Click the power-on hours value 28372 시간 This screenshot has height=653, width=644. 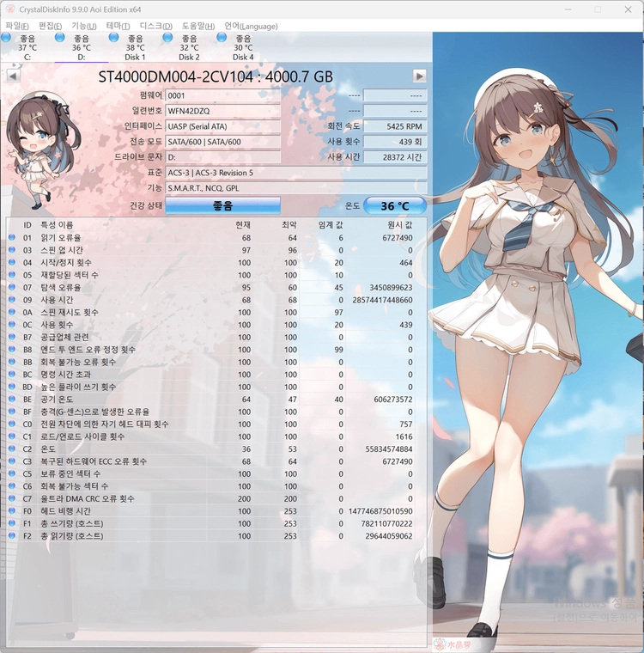tap(395, 157)
